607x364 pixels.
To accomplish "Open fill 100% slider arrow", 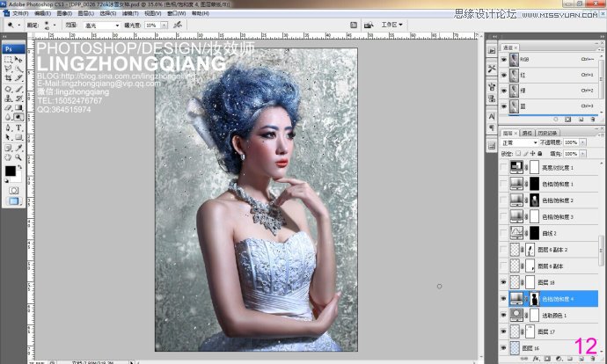I will (583, 154).
